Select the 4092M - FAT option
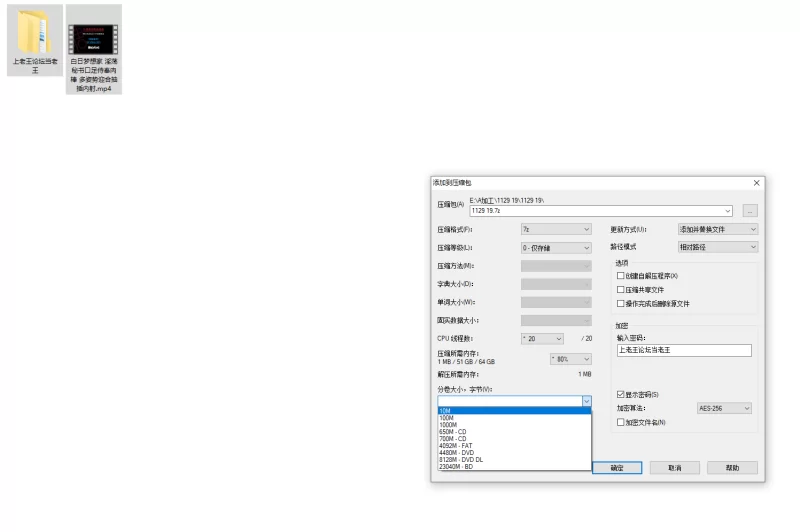 [514, 446]
